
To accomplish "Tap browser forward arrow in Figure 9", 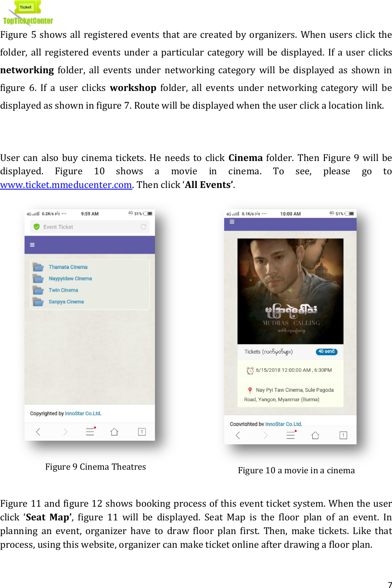I will tap(65, 432).
